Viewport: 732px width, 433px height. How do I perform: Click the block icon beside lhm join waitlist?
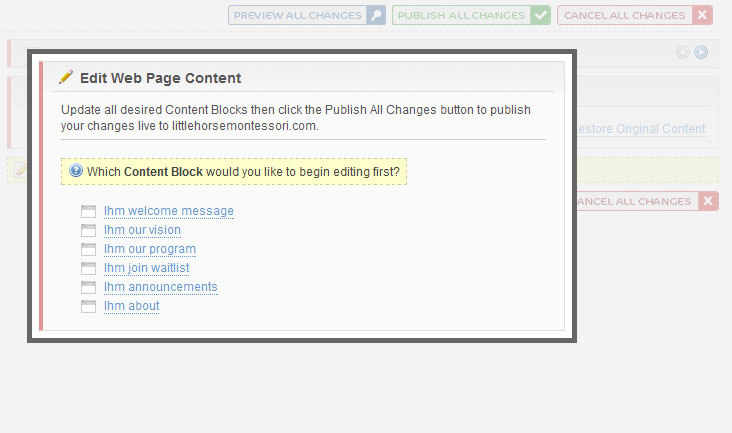click(x=88, y=268)
